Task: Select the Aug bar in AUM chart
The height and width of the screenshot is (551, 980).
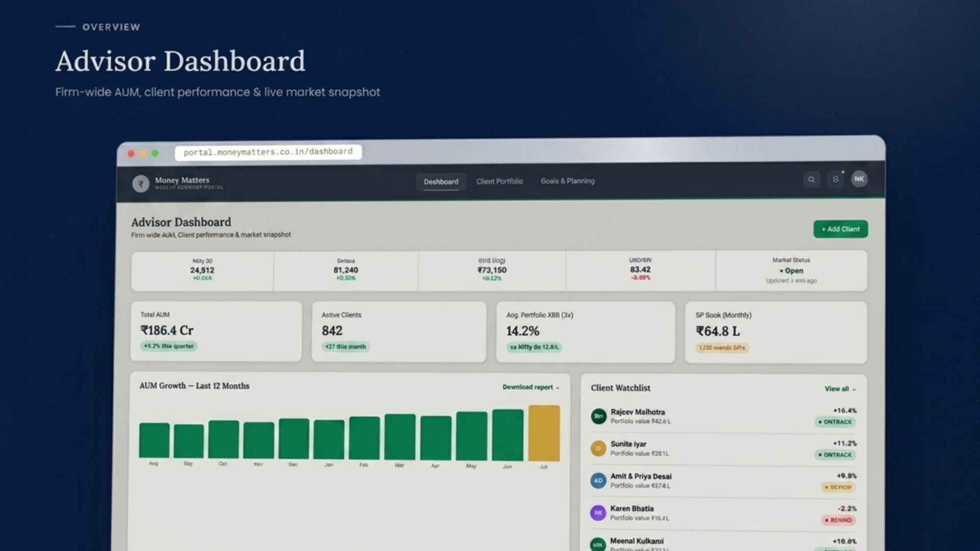Action: click(x=154, y=440)
